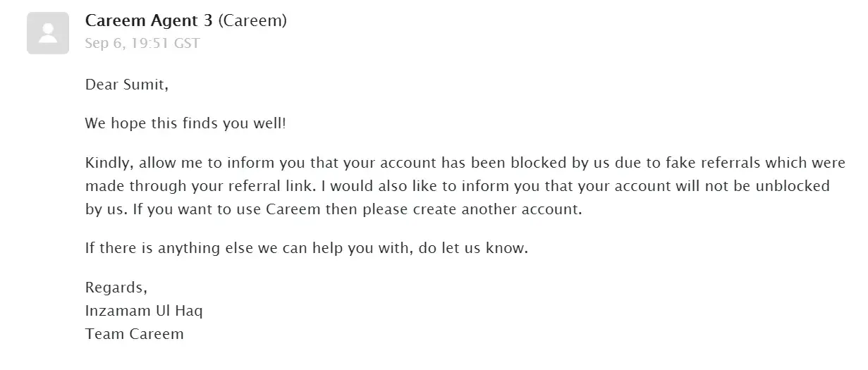Click the greeting "Dear Sumit,"
The height and width of the screenshot is (370, 868).
point(127,85)
